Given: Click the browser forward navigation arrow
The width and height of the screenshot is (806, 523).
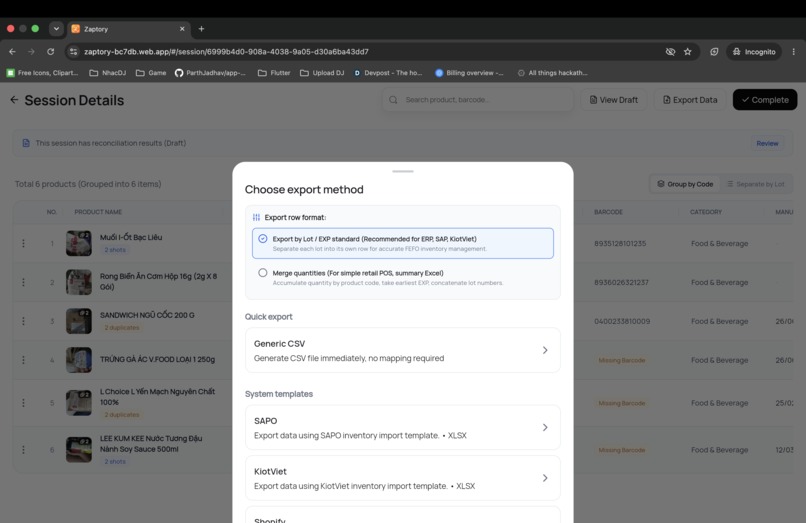Looking at the screenshot, I should tap(31, 51).
